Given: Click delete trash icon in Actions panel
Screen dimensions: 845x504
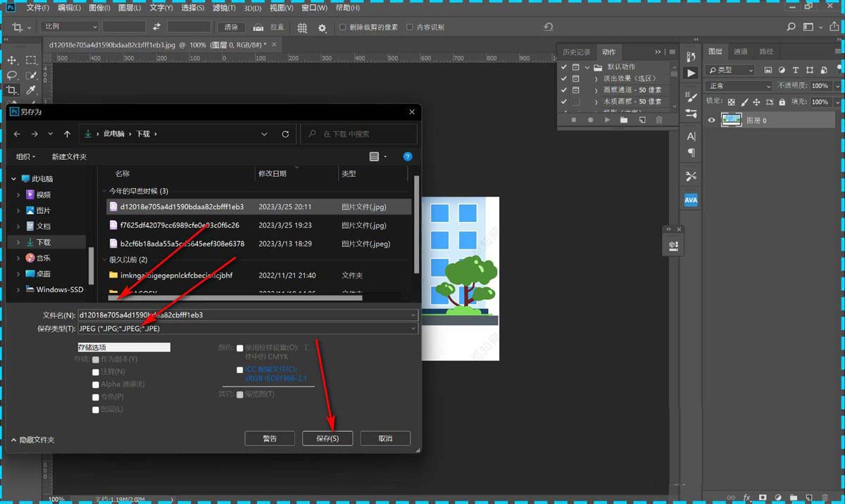Looking at the screenshot, I should pyautogui.click(x=659, y=120).
